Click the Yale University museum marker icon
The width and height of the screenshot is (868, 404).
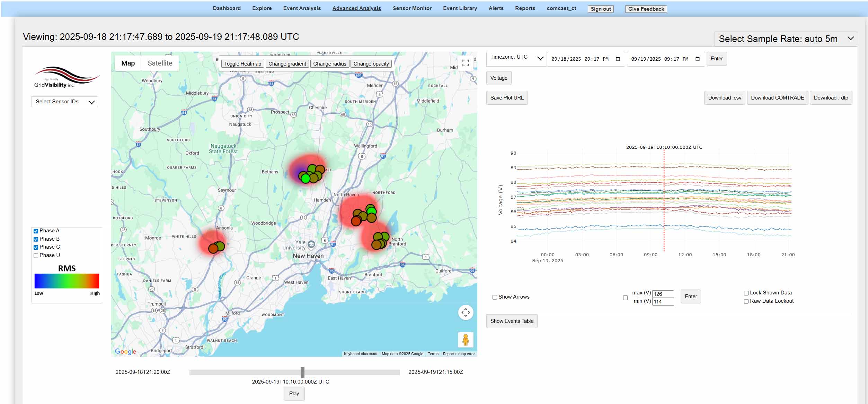coord(311,244)
